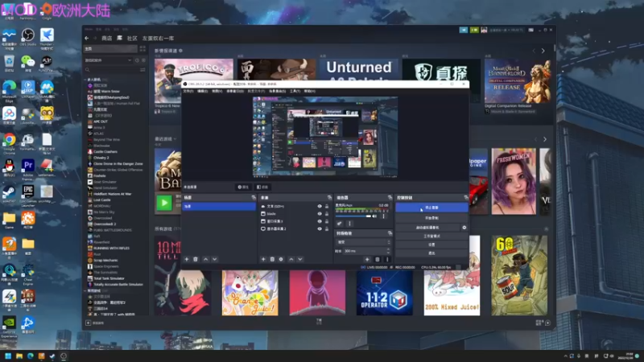The width and height of the screenshot is (644, 362).
Task: Show hidden system tray icons chevron
Action: (x=565, y=356)
